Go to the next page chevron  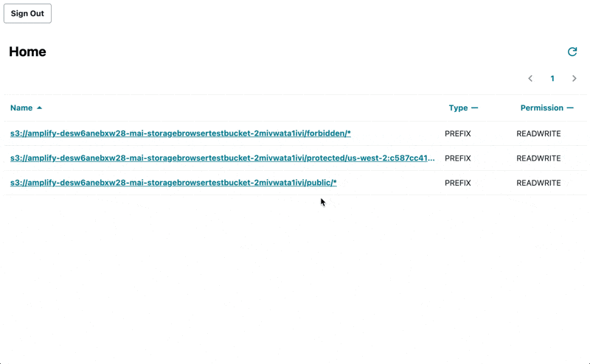(x=575, y=79)
